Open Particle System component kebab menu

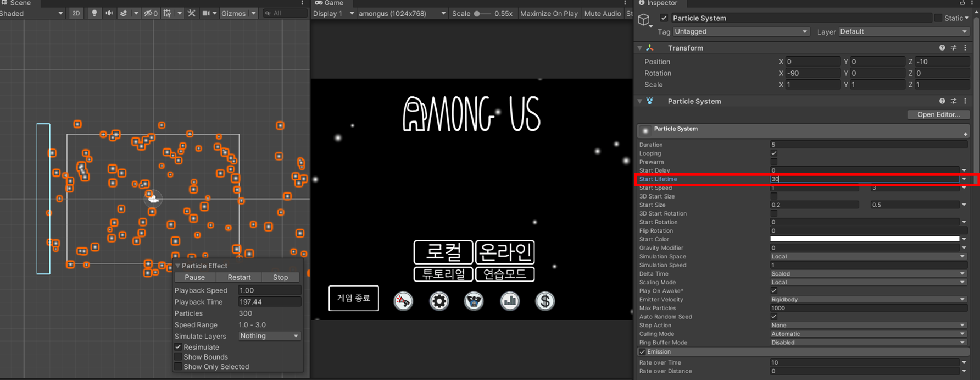click(965, 101)
